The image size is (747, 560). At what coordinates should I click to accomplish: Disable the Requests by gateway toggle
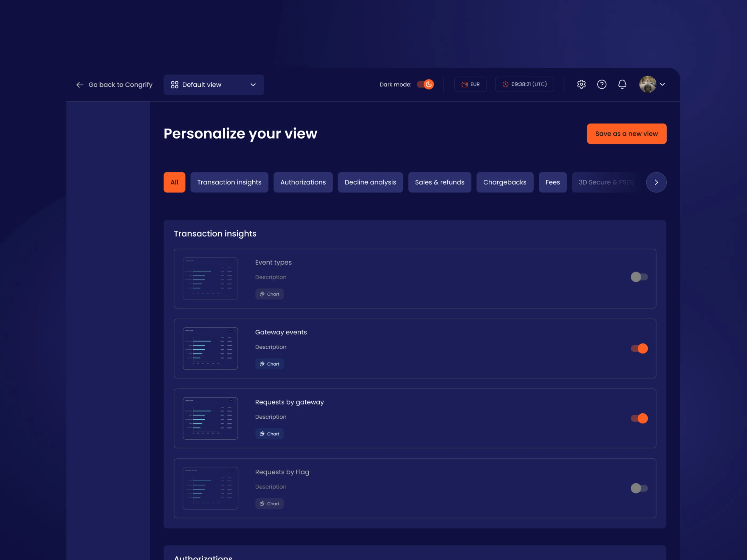pyautogui.click(x=639, y=419)
